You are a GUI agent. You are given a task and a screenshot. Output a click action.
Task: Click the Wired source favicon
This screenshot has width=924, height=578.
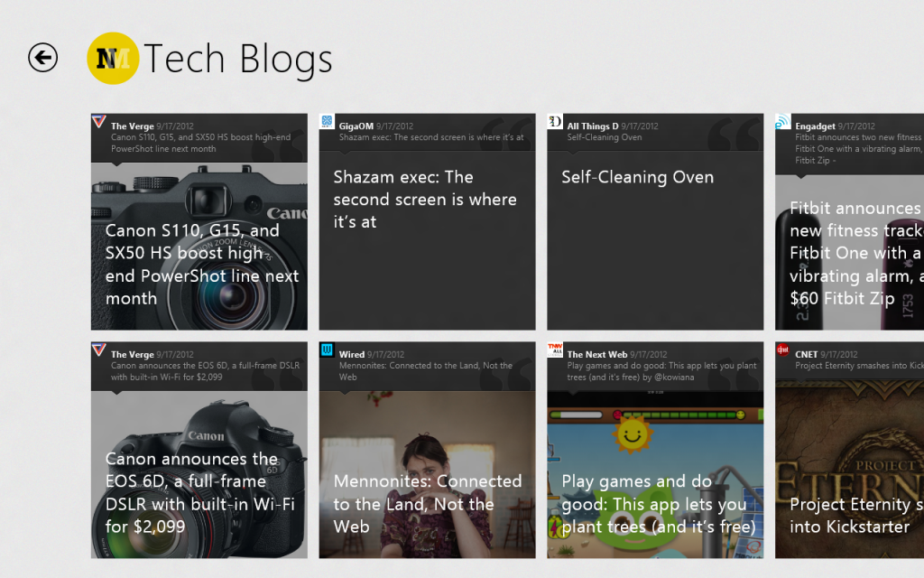tap(327, 350)
